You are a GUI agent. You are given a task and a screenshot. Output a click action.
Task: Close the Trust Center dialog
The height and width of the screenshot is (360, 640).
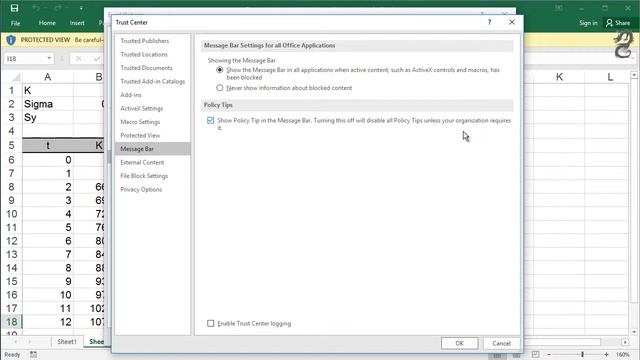[x=512, y=22]
